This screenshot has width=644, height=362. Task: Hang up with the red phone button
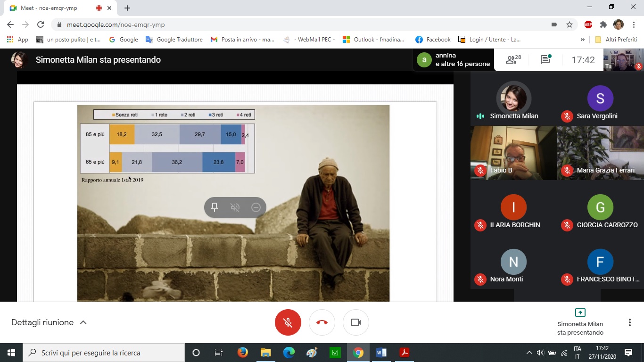click(322, 322)
